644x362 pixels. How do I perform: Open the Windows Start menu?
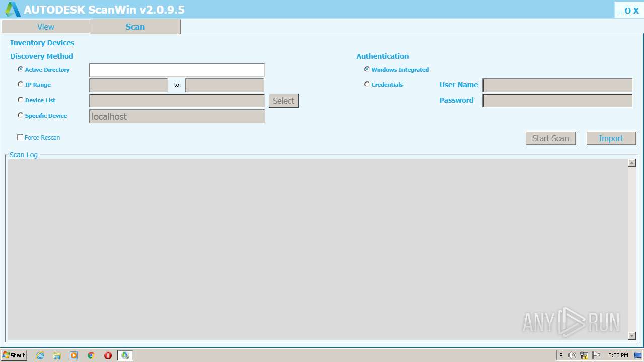[x=14, y=355]
